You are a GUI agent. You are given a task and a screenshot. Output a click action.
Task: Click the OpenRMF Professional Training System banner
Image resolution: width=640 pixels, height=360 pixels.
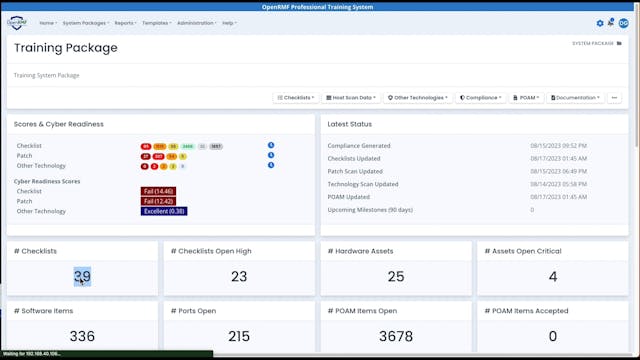click(317, 7)
